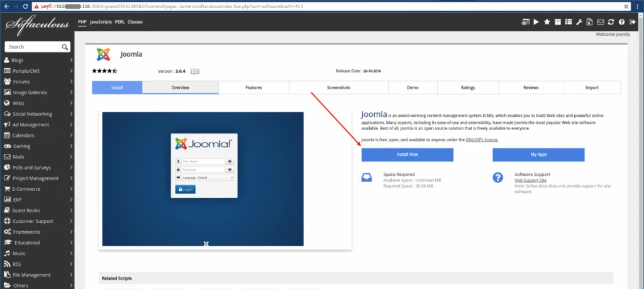Click the RSS feed icon in sidebar

click(6, 264)
